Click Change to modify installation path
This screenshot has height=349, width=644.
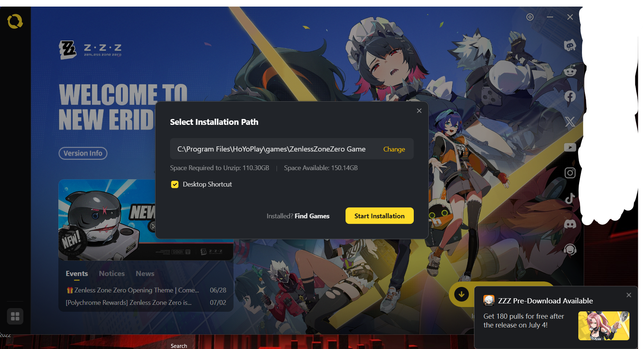click(394, 149)
